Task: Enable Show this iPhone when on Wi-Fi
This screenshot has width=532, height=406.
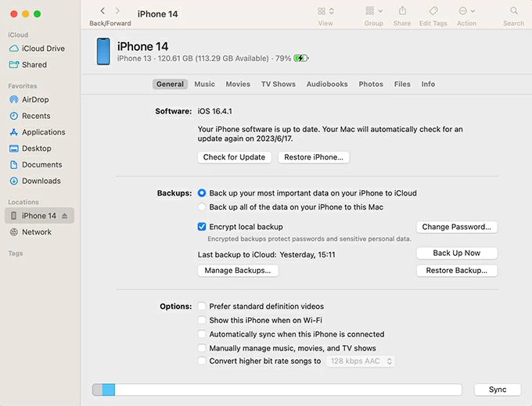Action: pos(203,321)
